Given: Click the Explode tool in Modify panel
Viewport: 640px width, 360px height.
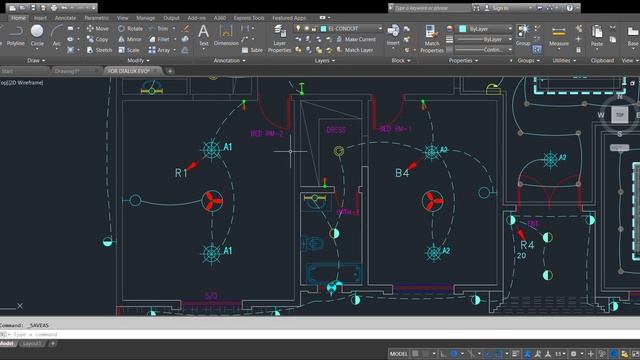Looking at the screenshot, I should 185,39.
